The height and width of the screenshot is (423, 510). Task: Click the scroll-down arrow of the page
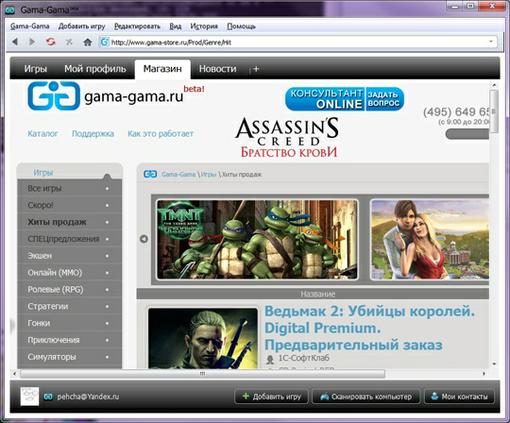pos(494,364)
